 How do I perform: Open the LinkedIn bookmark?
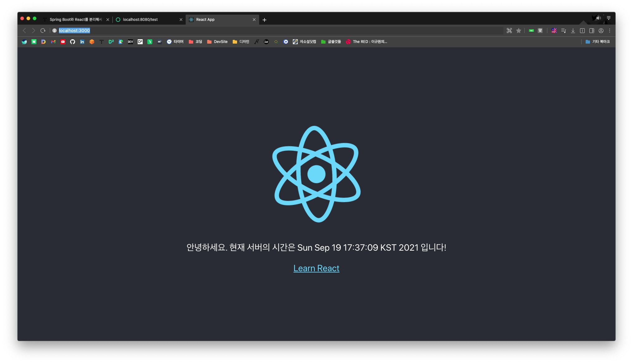pos(82,42)
